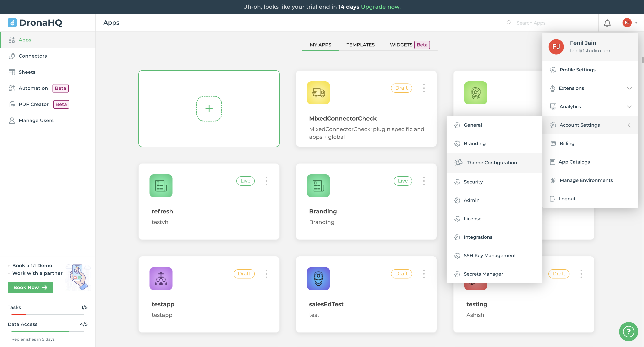Click the search magnifier icon
This screenshot has width=644, height=347.
(x=509, y=23)
